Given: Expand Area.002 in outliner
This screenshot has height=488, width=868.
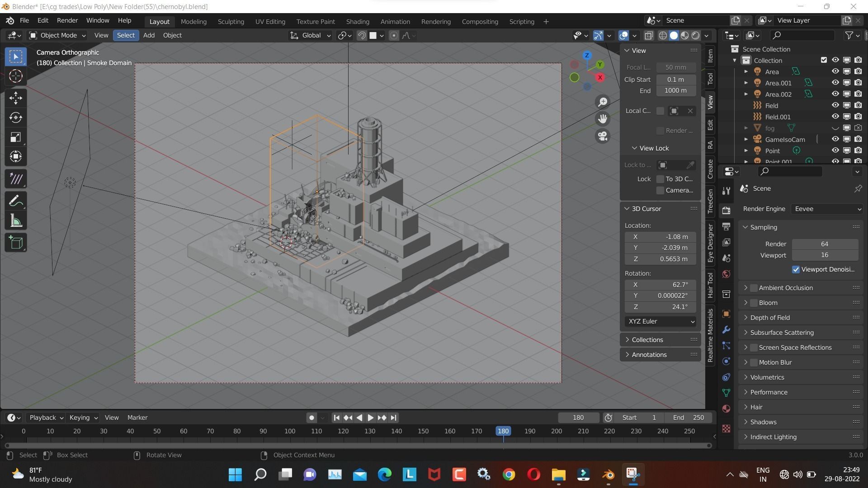Looking at the screenshot, I should coord(746,94).
